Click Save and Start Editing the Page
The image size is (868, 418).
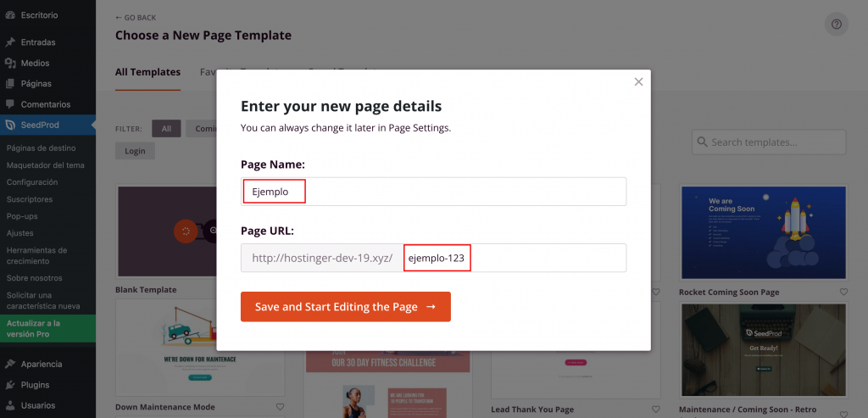click(x=345, y=307)
